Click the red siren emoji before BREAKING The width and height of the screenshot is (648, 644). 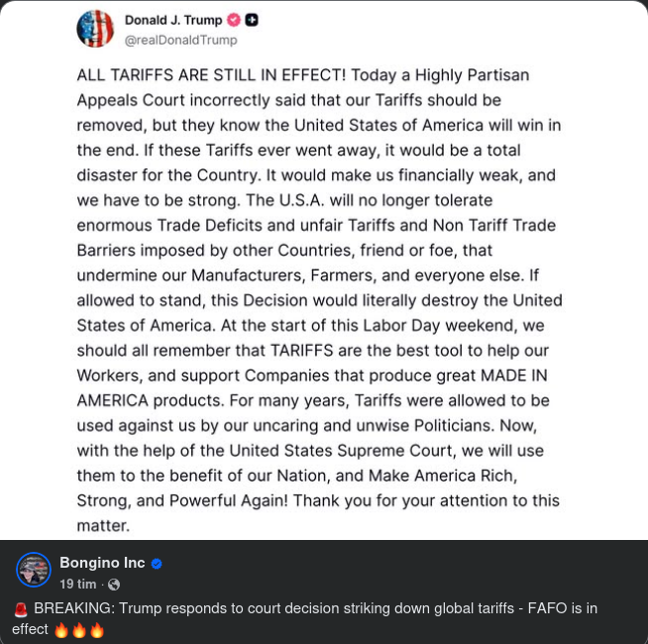[x=21, y=609]
